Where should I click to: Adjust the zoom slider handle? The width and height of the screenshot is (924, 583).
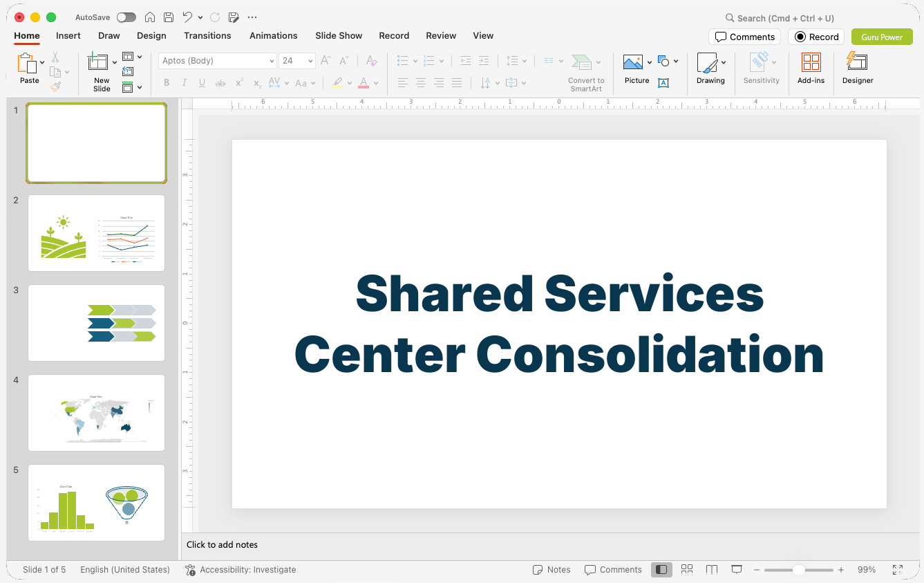tap(798, 570)
